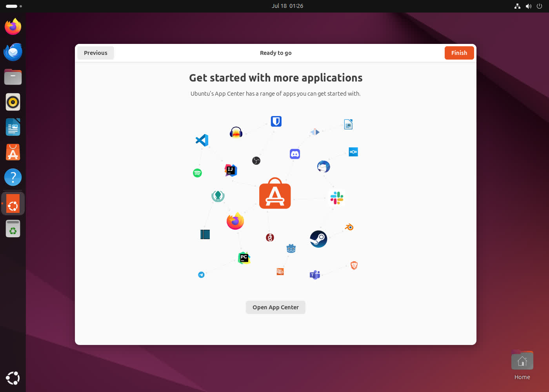Click the Visual Studio Code icon
Screen dimensions: 549x392
click(202, 140)
